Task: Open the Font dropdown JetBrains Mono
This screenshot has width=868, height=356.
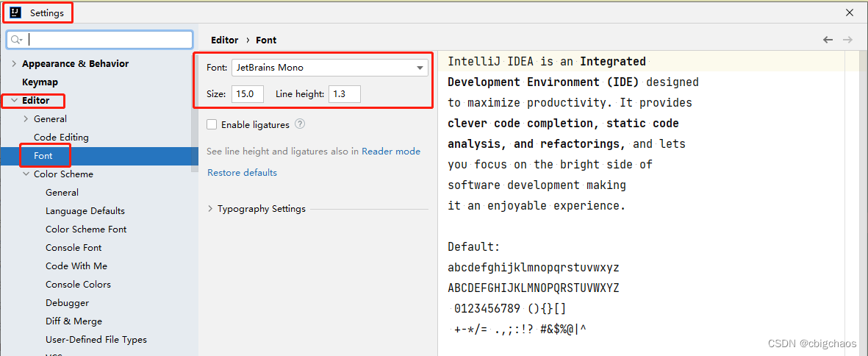Action: (x=330, y=68)
